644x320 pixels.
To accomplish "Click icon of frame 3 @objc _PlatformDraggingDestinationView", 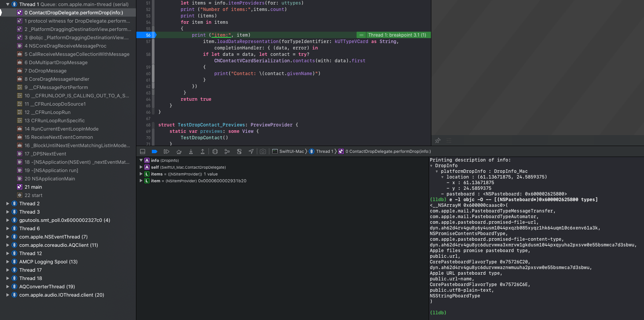I will (20, 38).
